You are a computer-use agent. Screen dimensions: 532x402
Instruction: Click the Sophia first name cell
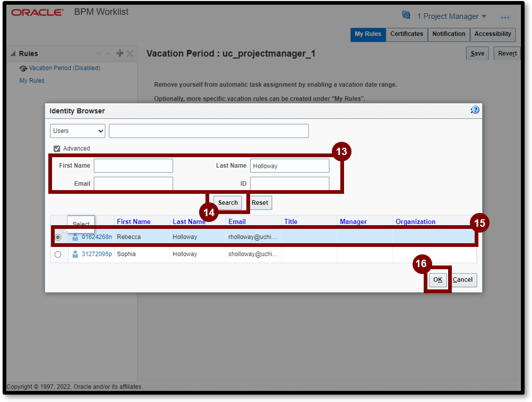(142, 254)
